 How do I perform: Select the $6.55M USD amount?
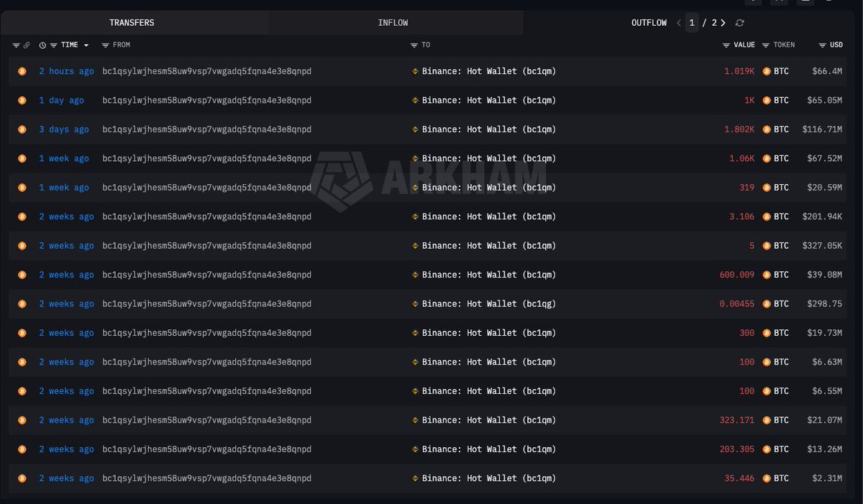[x=827, y=391]
